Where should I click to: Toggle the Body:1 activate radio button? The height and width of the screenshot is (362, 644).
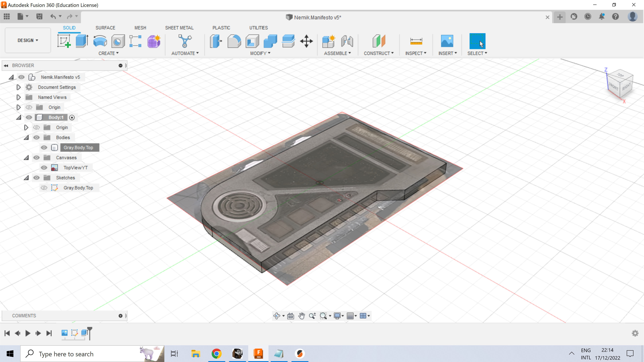[x=72, y=117]
